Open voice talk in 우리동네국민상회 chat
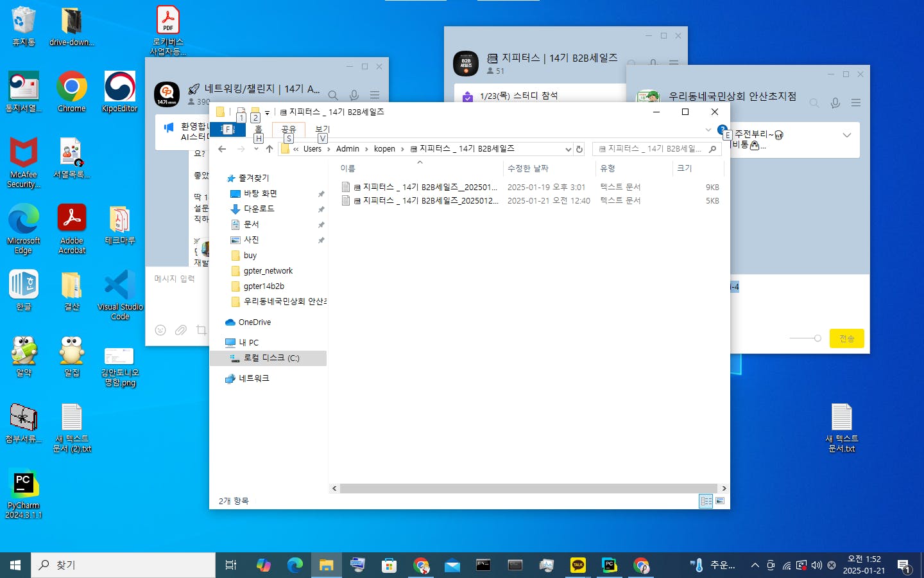The image size is (924, 578). [835, 103]
